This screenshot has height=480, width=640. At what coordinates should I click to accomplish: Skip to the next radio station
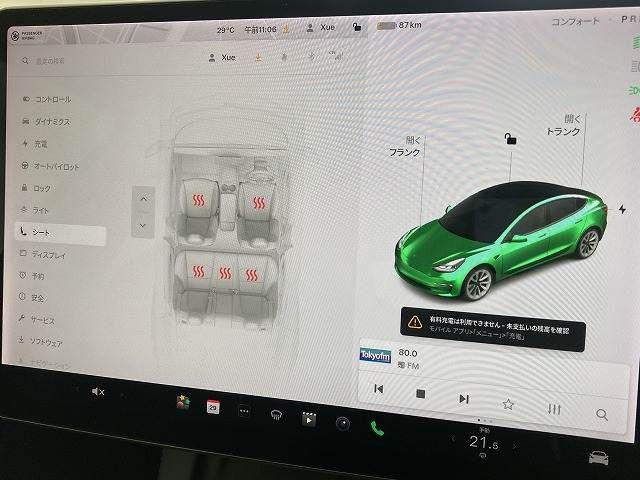[x=464, y=398]
